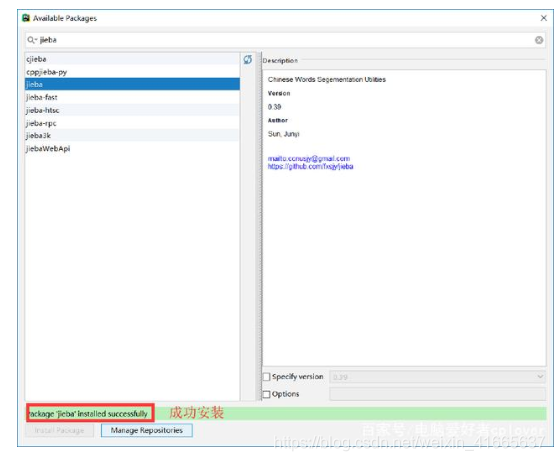Image resolution: width=555 pixels, height=461 pixels.
Task: Click the PyCharm icon in title bar
Action: (26, 18)
